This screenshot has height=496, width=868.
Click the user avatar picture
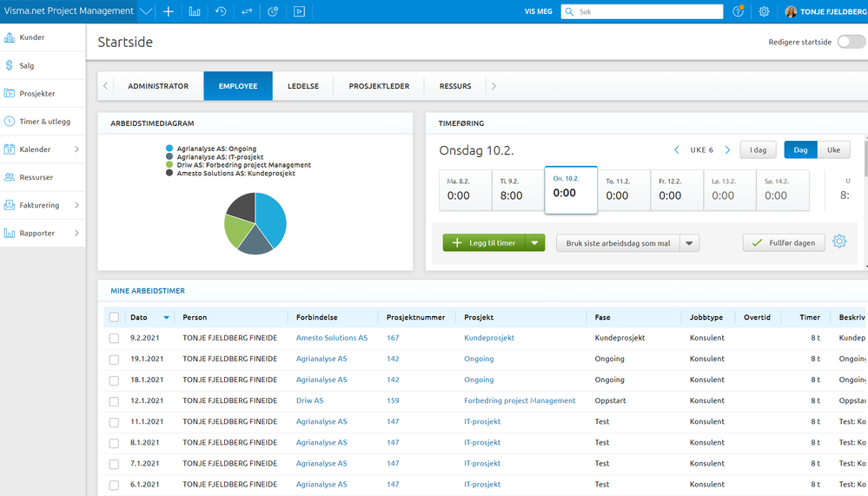coord(791,11)
